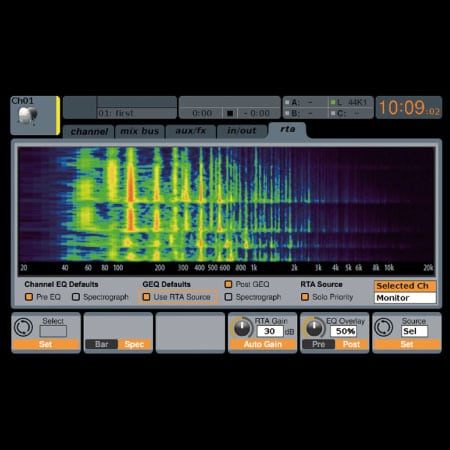Image resolution: width=450 pixels, height=450 pixels.
Task: Click the RTA Gain value field 30
Action: point(270,331)
